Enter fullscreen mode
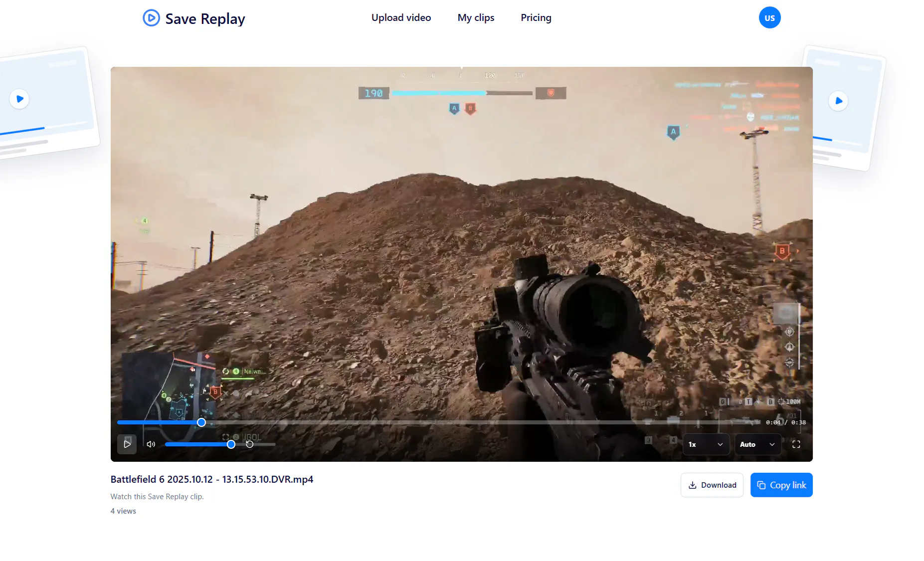The image size is (924, 561). (796, 444)
